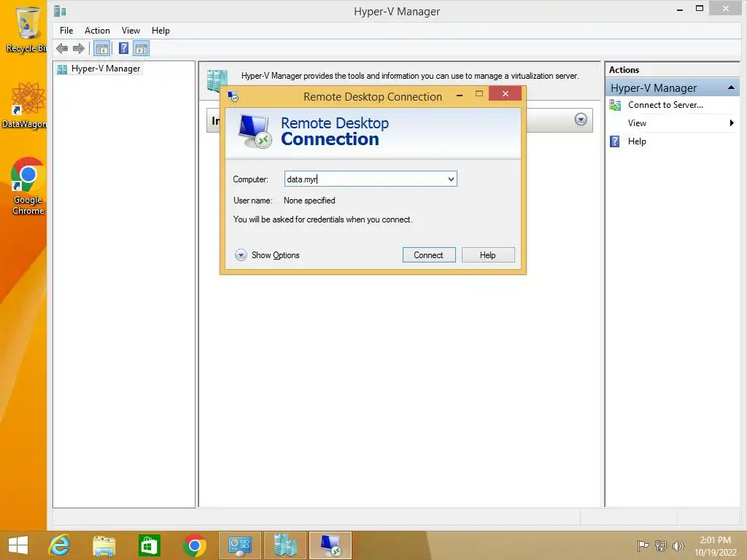
Task: Open Chrome from the taskbar
Action: click(x=194, y=545)
